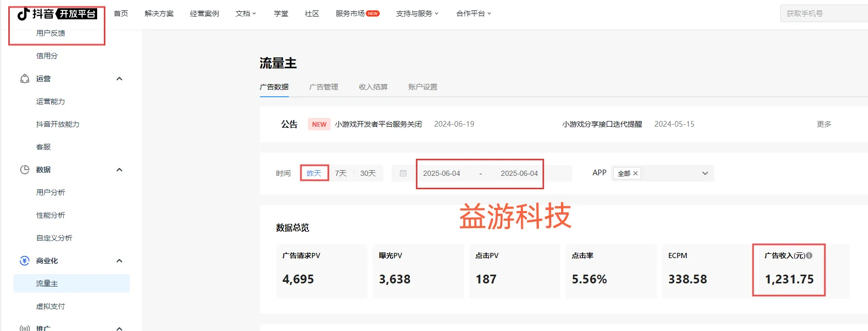The image size is (868, 331).
Task: Open 学堂 in top navigation
Action: coord(281,13)
